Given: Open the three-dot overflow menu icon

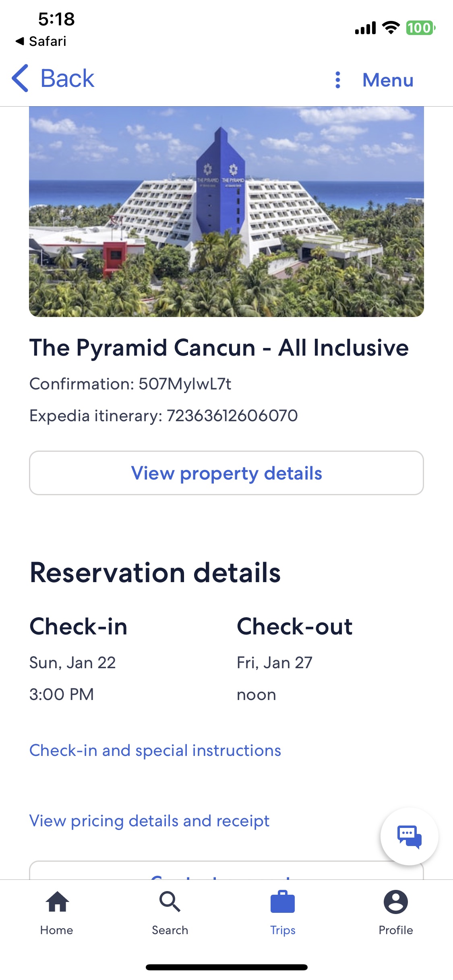Looking at the screenshot, I should (x=338, y=80).
